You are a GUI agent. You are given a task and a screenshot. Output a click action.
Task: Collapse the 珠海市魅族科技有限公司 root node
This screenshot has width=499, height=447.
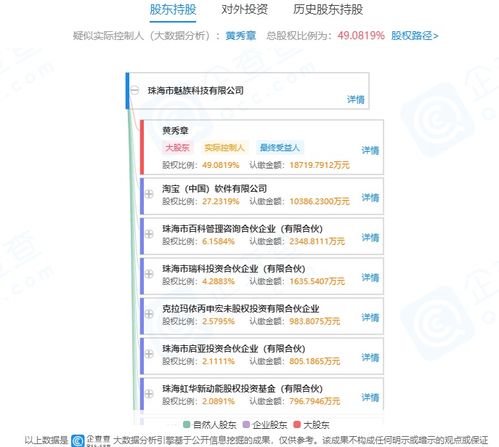click(x=135, y=90)
